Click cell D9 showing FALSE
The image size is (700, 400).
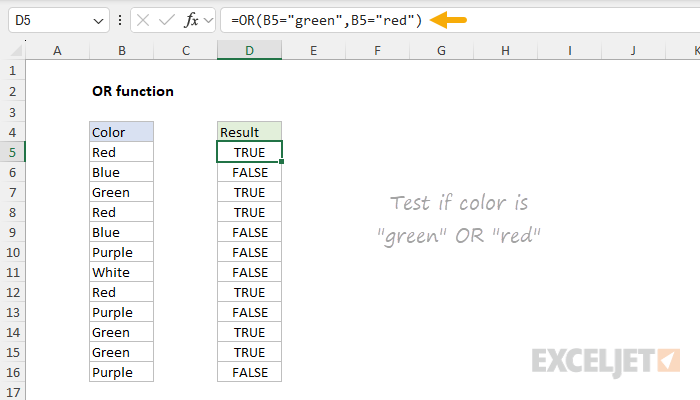(x=250, y=233)
